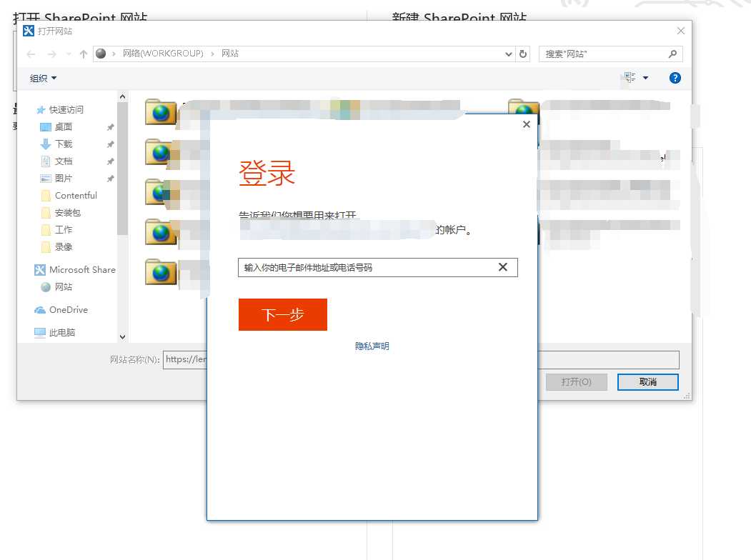Screen dimensions: 751x560
Task: Select 下载 in the sidebar
Action: tap(63, 144)
